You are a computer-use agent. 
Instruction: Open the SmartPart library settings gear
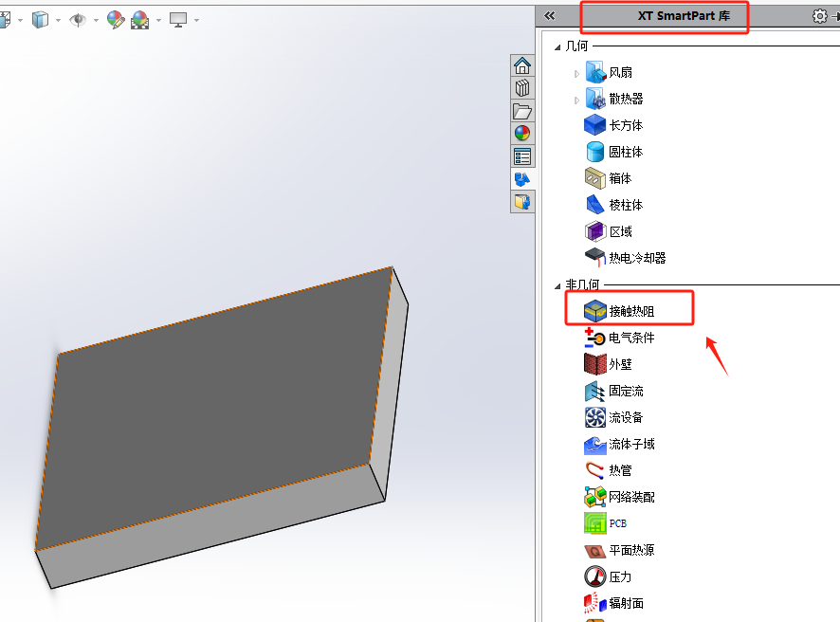click(820, 16)
